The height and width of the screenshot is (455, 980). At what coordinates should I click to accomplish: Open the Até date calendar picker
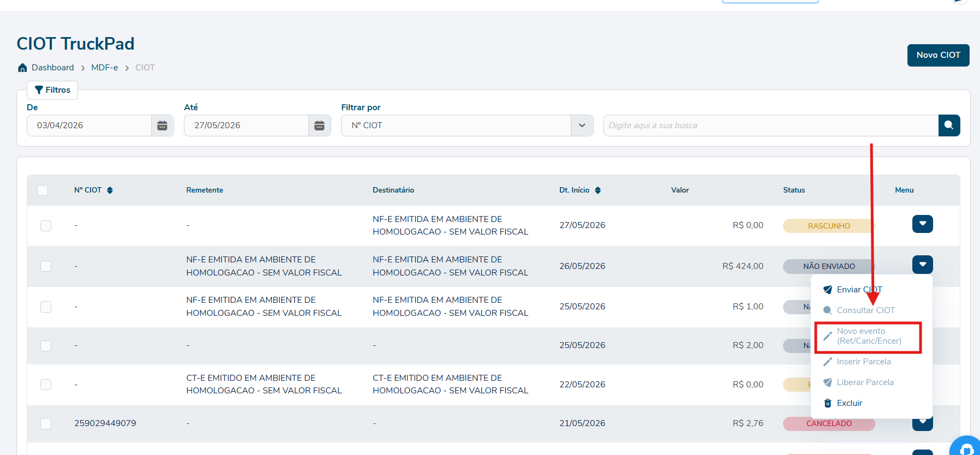pos(319,125)
